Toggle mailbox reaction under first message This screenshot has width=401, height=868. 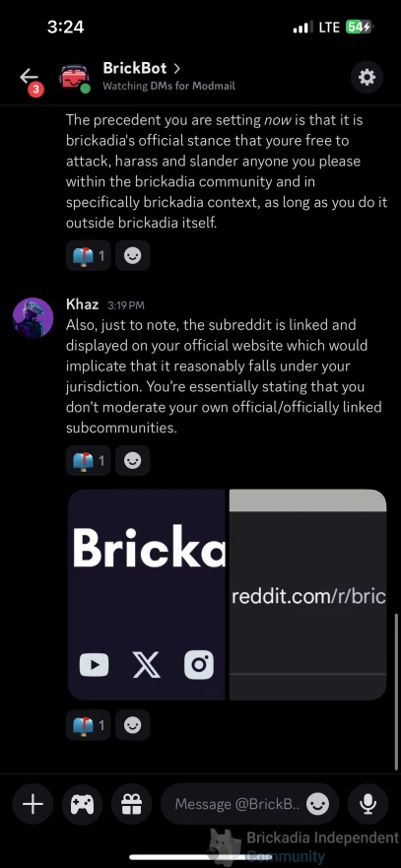[89, 255]
